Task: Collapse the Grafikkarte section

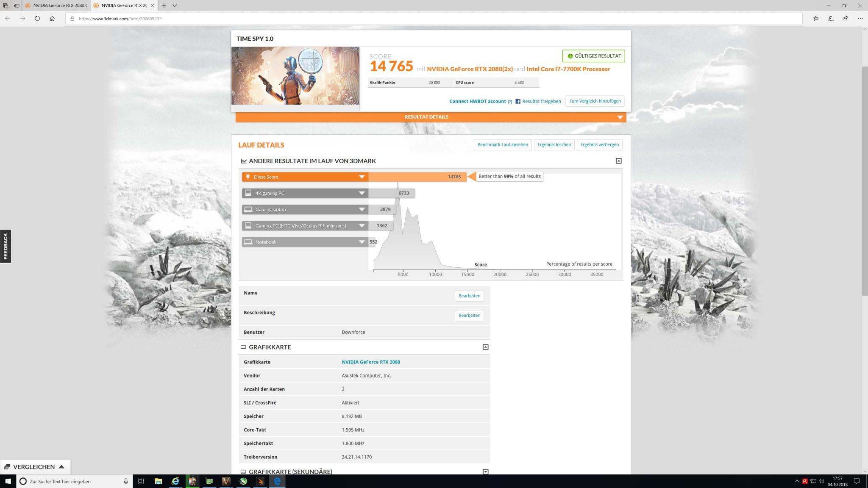Action: point(485,347)
